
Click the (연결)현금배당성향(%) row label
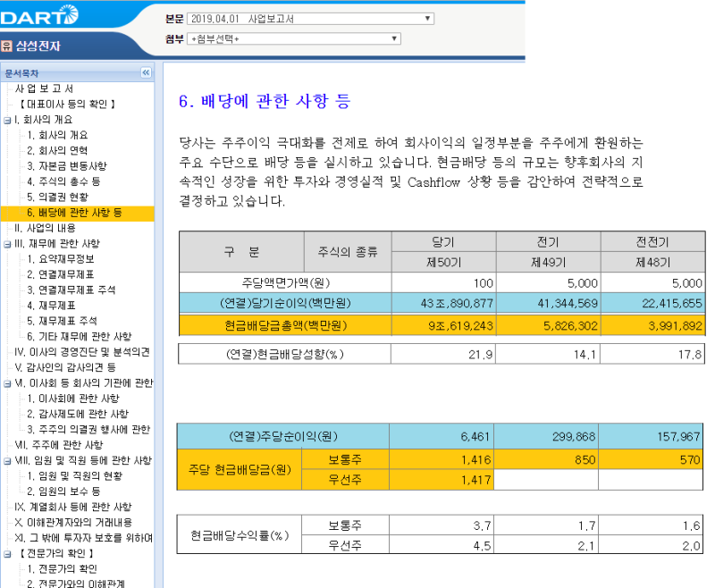(x=284, y=354)
